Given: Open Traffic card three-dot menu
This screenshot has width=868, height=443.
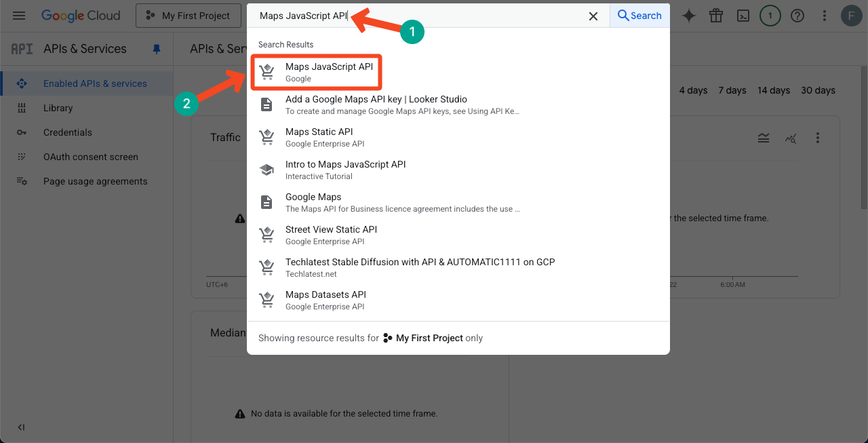Looking at the screenshot, I should tap(818, 138).
